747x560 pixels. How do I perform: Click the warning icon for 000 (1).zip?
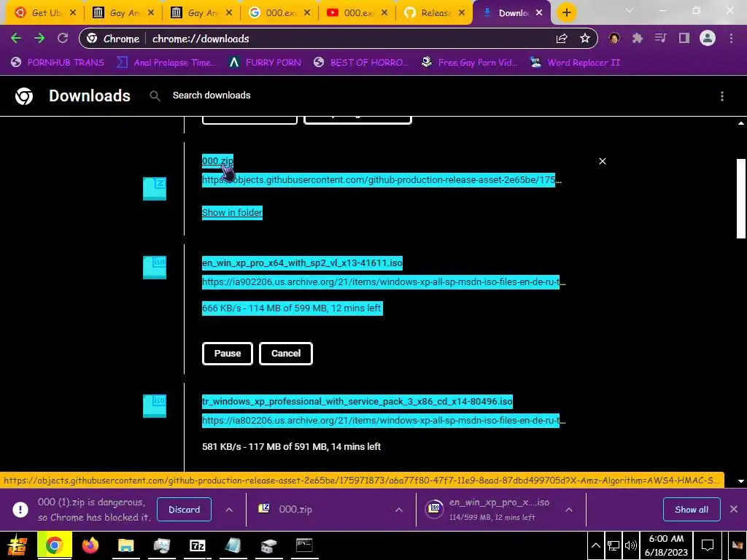(20, 510)
